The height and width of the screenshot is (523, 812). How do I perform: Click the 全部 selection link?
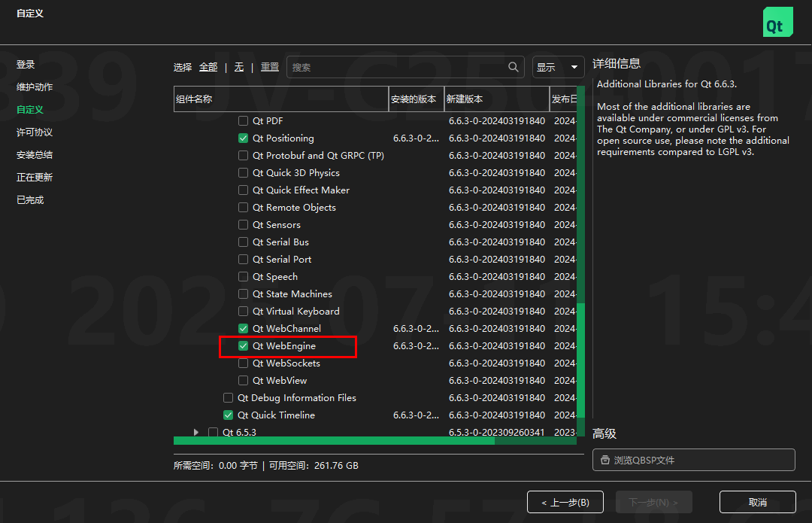coord(208,67)
